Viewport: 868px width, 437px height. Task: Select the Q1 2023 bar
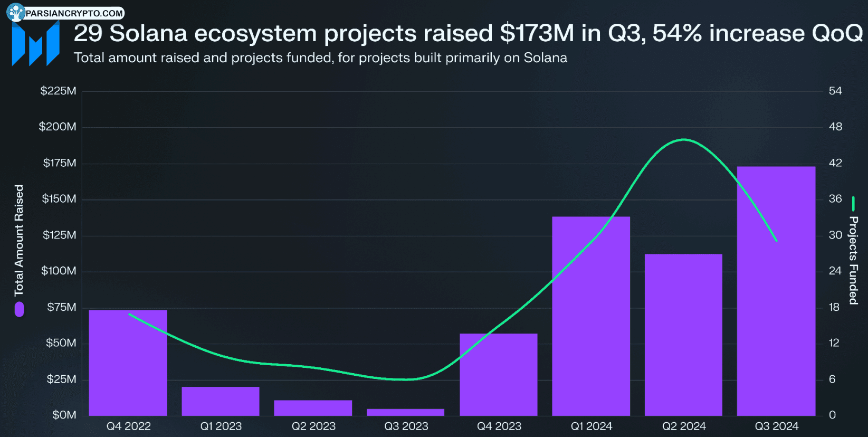221,401
